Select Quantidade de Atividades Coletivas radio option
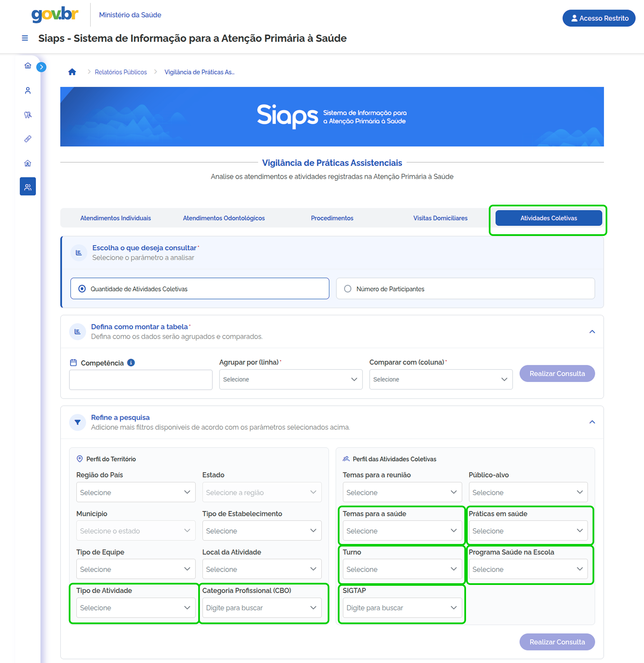The width and height of the screenshot is (644, 663). pos(199,289)
